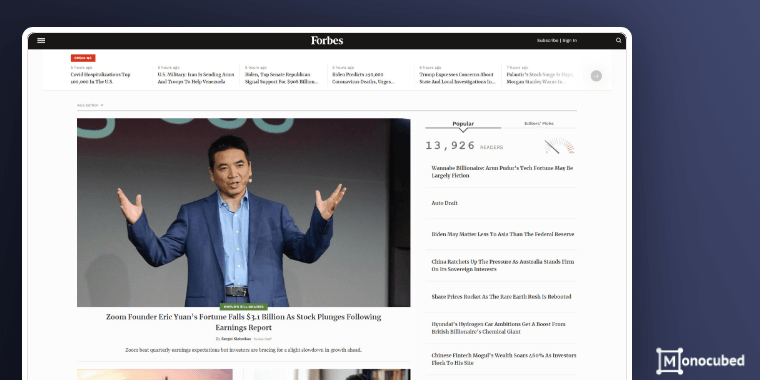Image resolution: width=760 pixels, height=380 pixels.
Task: Open China Ratchets Up The Pressure article
Action: [503, 265]
